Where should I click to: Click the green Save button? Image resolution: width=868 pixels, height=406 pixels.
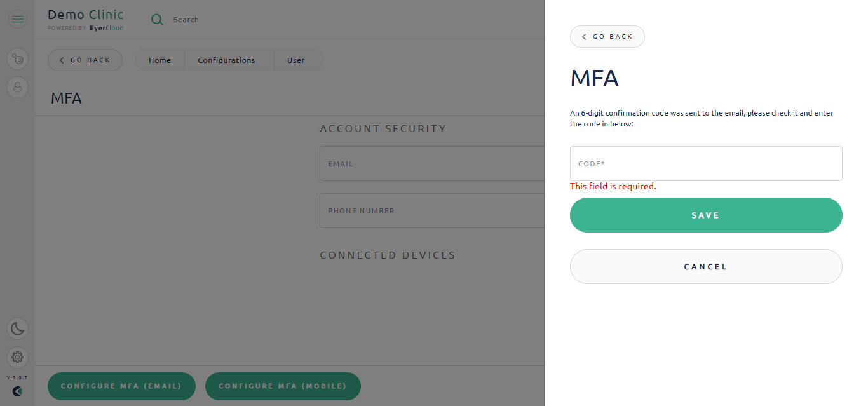pyautogui.click(x=706, y=215)
